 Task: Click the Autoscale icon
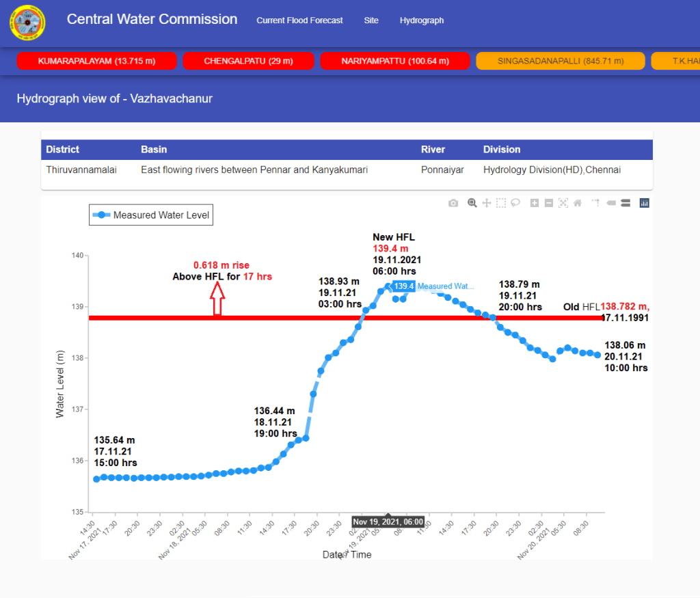point(563,203)
